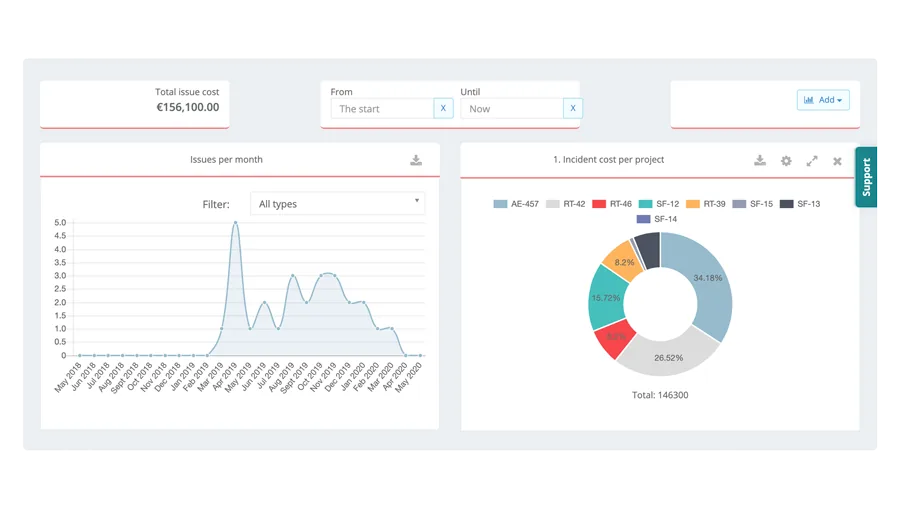Toggle SF-13 legend entry
Screen dimensions: 900x506
[x=800, y=204]
